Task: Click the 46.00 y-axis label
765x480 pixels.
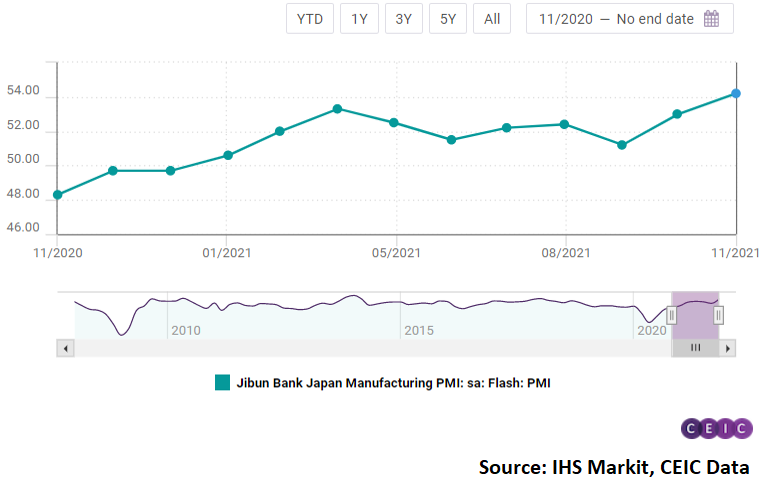Action: click(23, 227)
